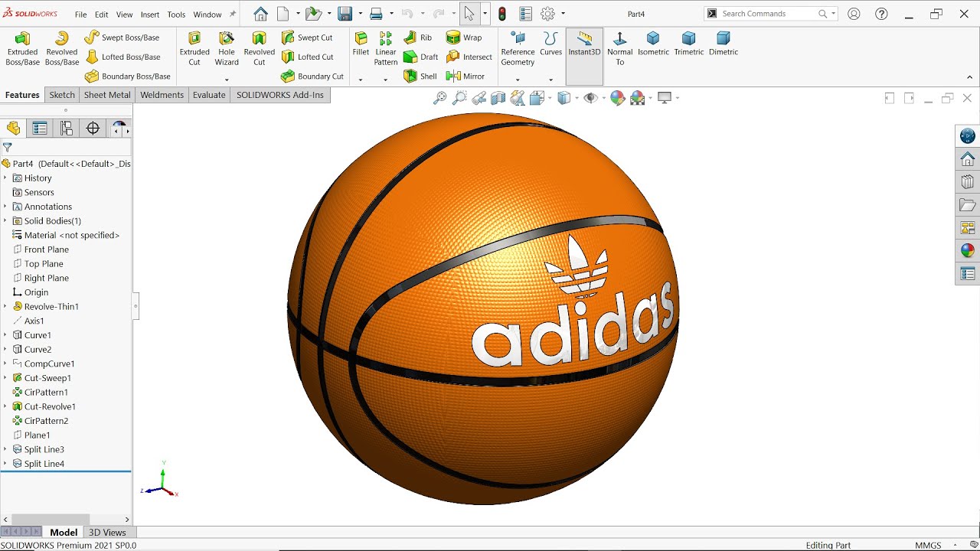Click the Home new document icon
This screenshot has height=551, width=980.
coord(260,14)
